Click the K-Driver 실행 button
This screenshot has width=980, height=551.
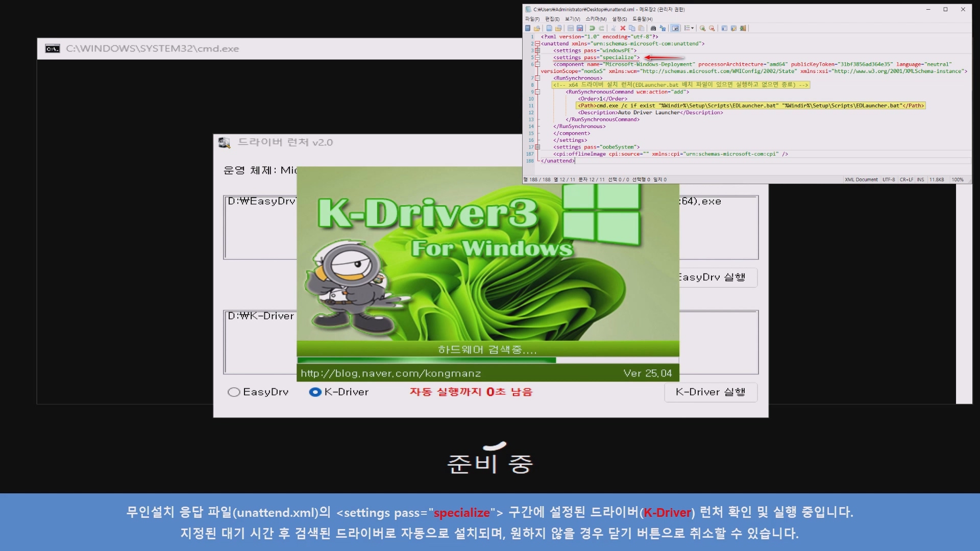[710, 392]
